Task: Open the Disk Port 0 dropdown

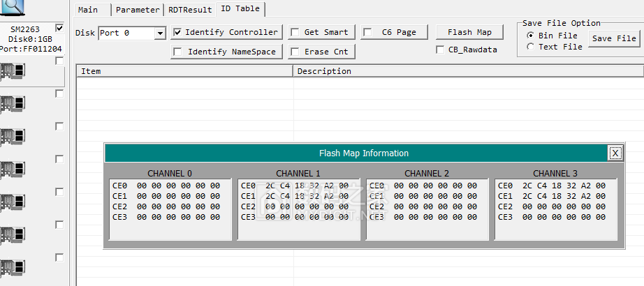Action: (160, 33)
